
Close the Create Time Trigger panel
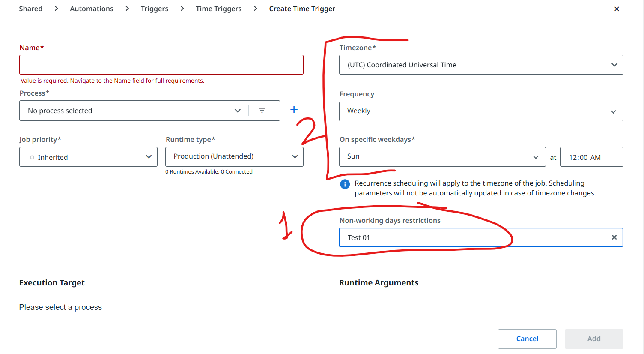click(617, 9)
